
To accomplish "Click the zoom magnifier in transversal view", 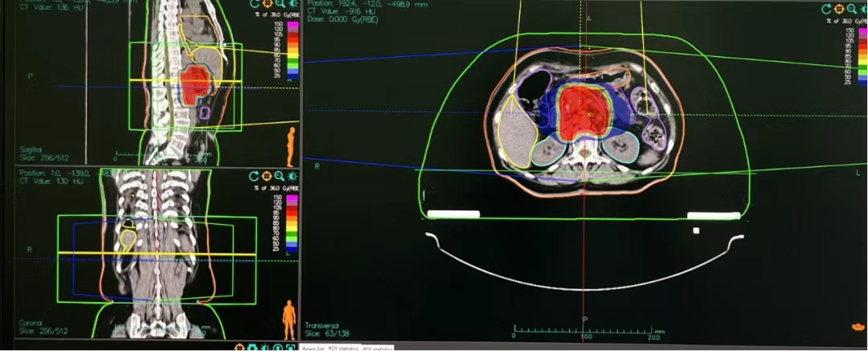I will pyautogui.click(x=852, y=9).
